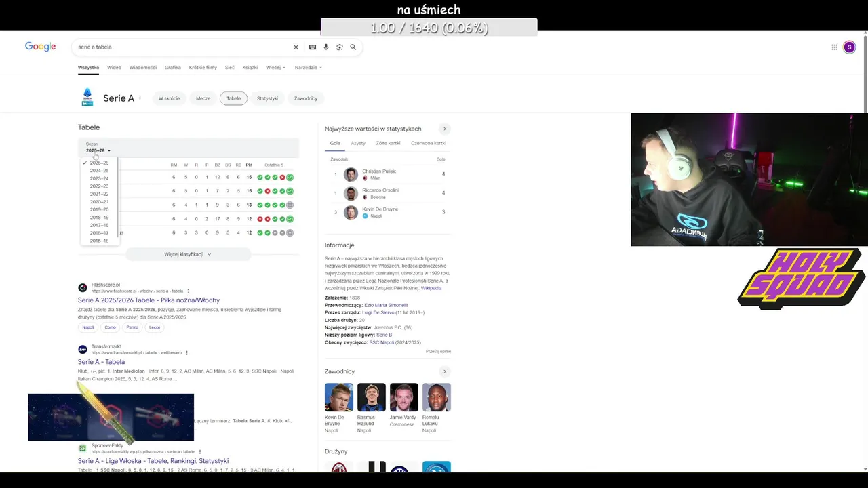This screenshot has height=488, width=868.
Task: Show the Asysty statistics tab
Action: (x=358, y=143)
